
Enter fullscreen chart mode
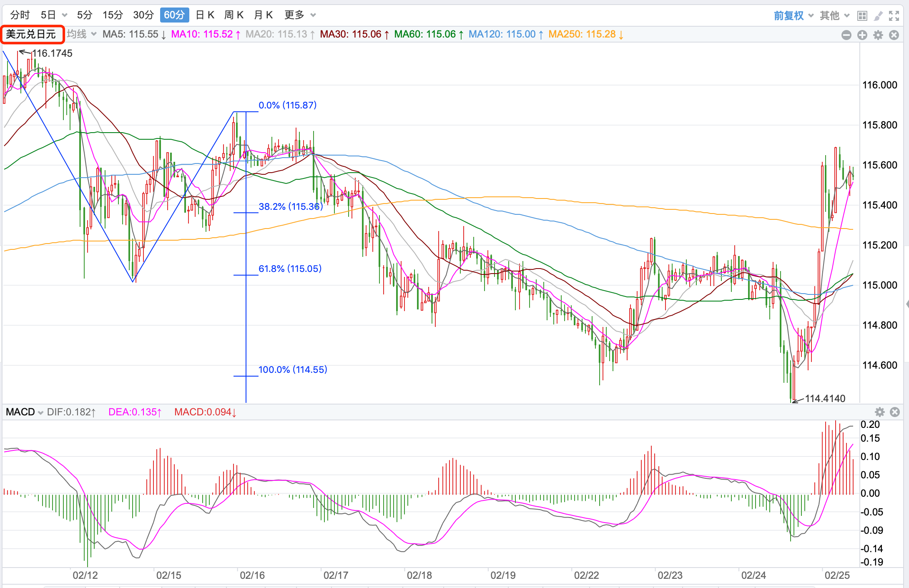coord(894,16)
